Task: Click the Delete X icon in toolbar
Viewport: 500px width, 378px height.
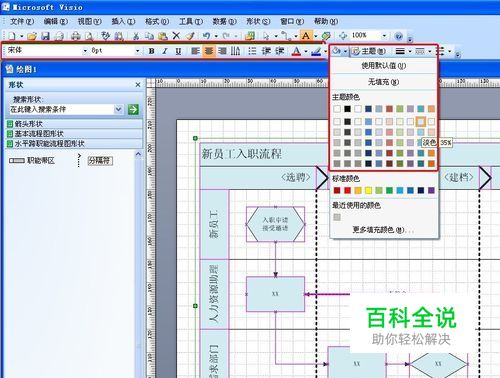Action: (176, 35)
